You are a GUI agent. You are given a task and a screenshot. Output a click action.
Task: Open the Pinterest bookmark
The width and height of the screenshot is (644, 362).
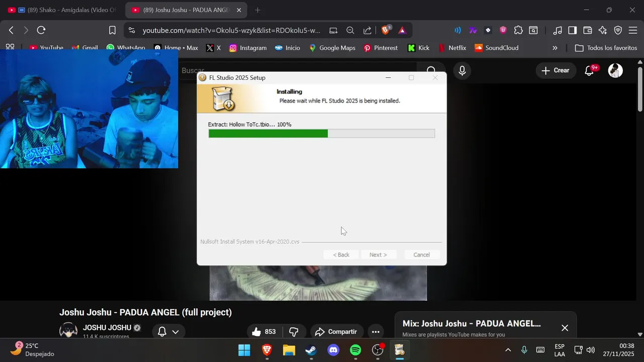click(x=381, y=48)
